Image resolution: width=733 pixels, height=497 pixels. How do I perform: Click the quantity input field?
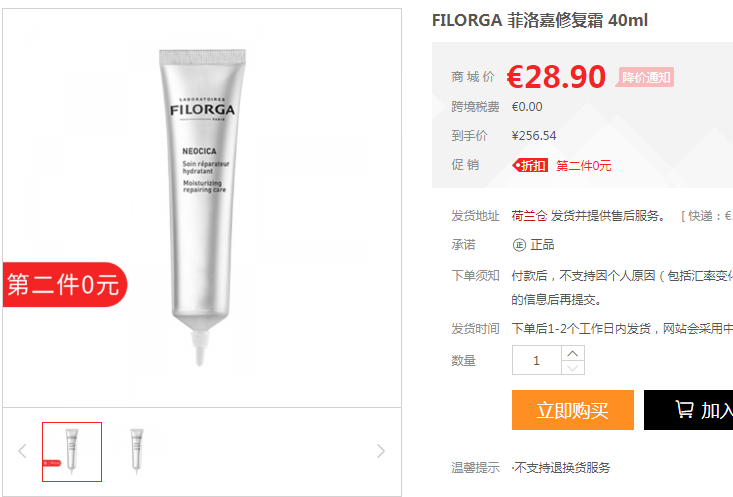537,360
